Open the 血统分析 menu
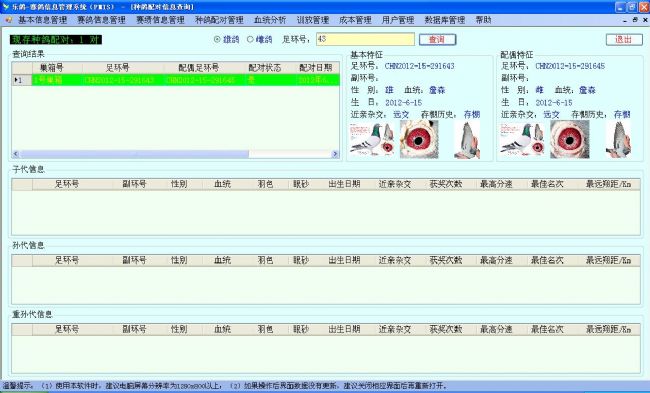This screenshot has height=393, width=650. (x=270, y=20)
